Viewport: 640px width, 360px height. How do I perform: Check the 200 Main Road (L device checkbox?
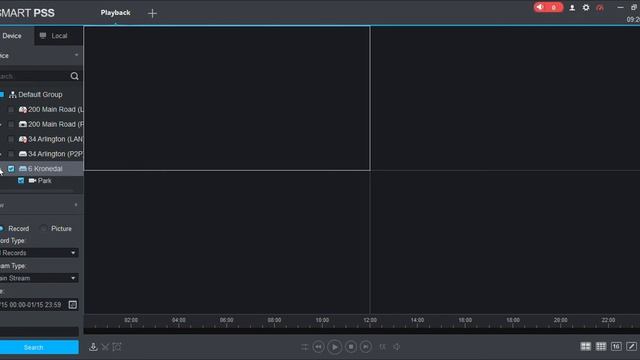tap(11, 110)
